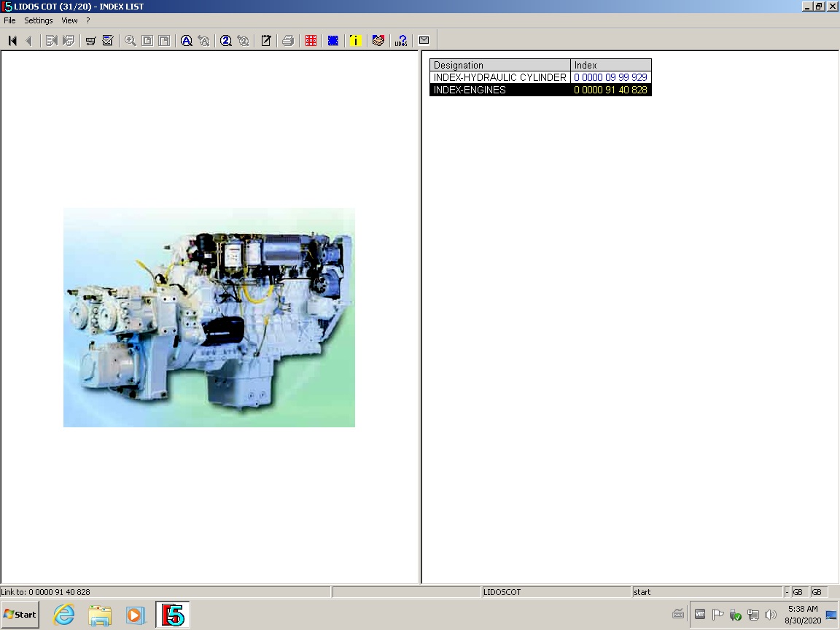840x630 pixels.
Task: Click the greyed-out previous-page arrow
Action: click(x=29, y=41)
